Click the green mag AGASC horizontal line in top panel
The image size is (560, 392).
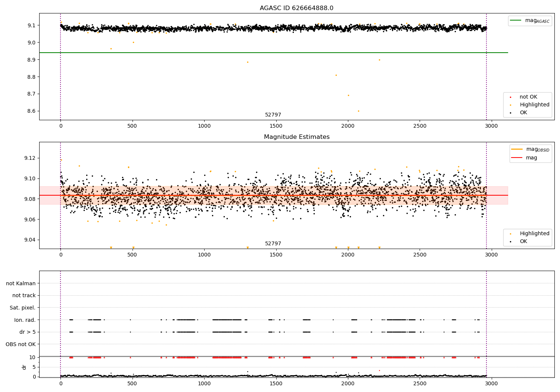tap(273, 53)
